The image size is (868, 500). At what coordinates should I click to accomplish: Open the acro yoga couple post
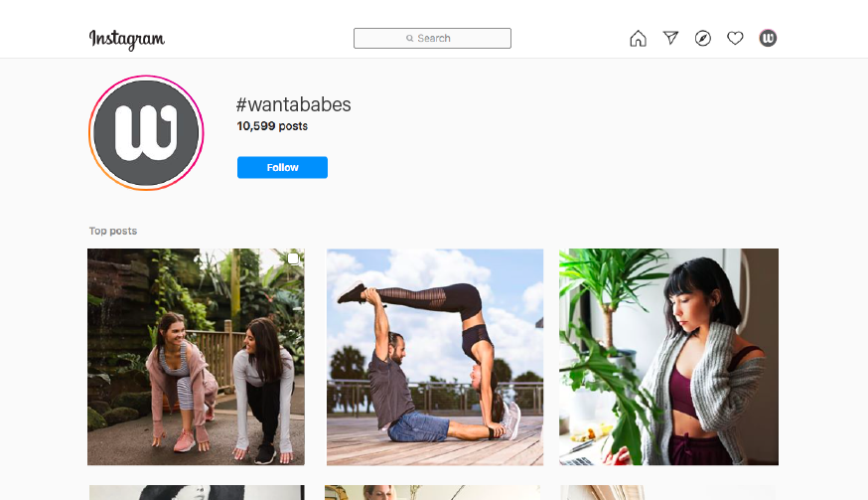[435, 357]
